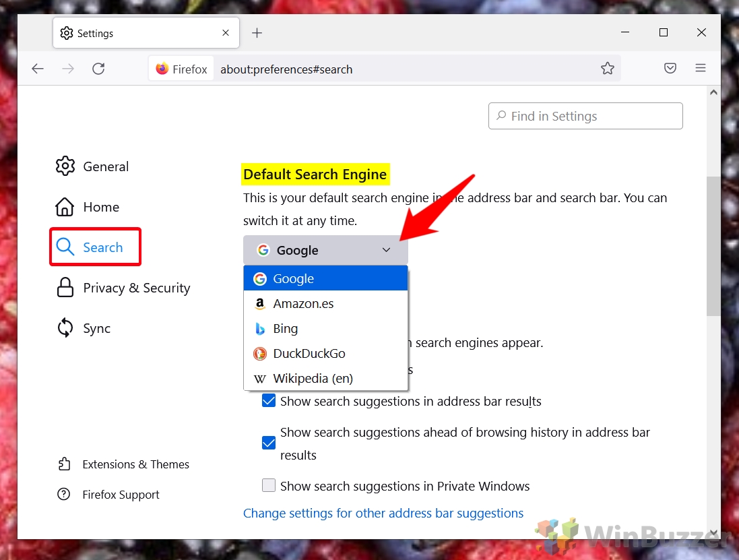
Task: Toggle suggestions ahead of browsing history checkbox
Action: pos(269,443)
